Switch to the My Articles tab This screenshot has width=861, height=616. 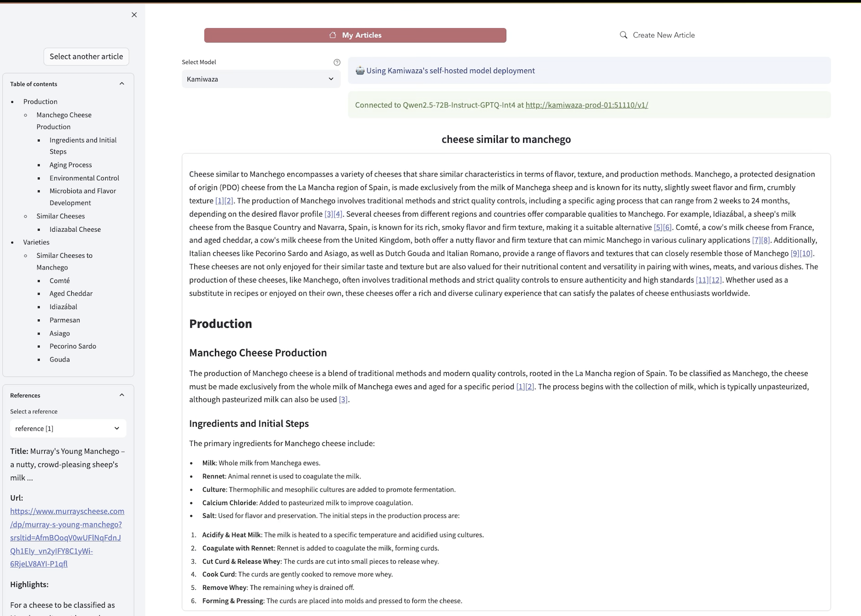pyautogui.click(x=355, y=35)
